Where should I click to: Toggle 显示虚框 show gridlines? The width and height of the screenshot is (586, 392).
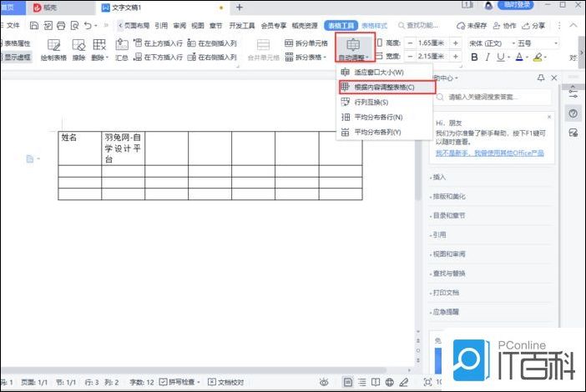pyautogui.click(x=16, y=57)
